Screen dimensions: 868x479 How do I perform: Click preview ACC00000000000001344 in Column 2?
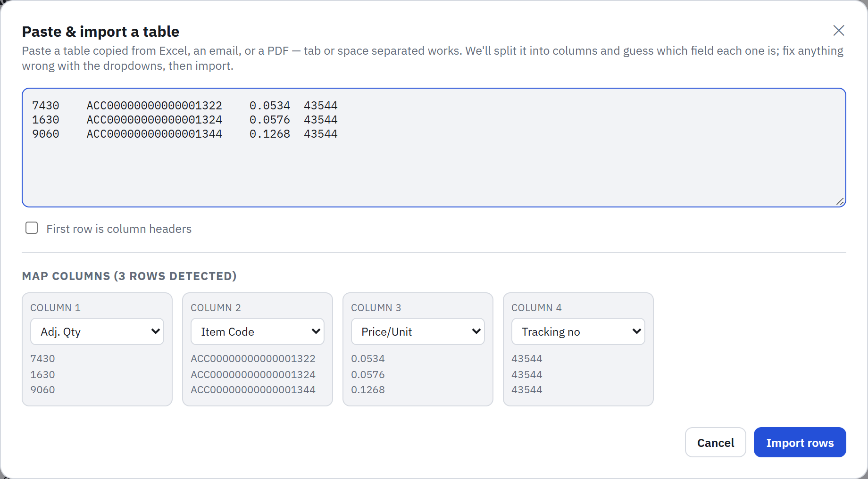point(253,390)
